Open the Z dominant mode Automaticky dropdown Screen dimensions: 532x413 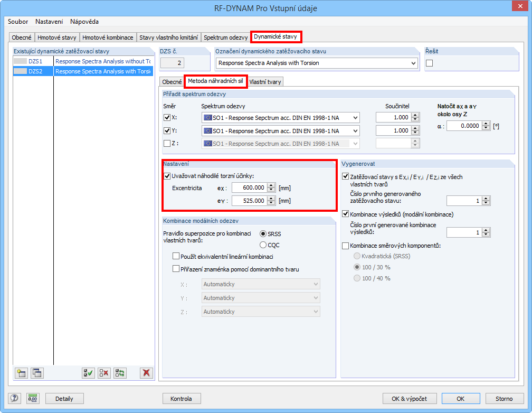pyautogui.click(x=261, y=312)
